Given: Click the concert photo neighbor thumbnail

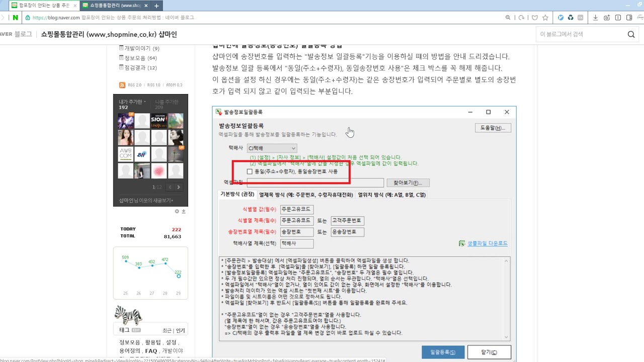Looking at the screenshot, I should pyautogui.click(x=126, y=121).
